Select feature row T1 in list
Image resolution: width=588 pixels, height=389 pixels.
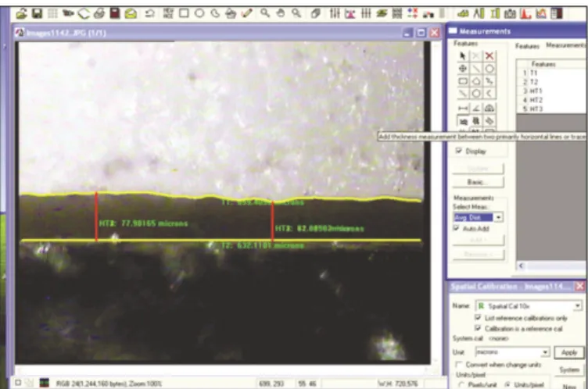(551, 73)
